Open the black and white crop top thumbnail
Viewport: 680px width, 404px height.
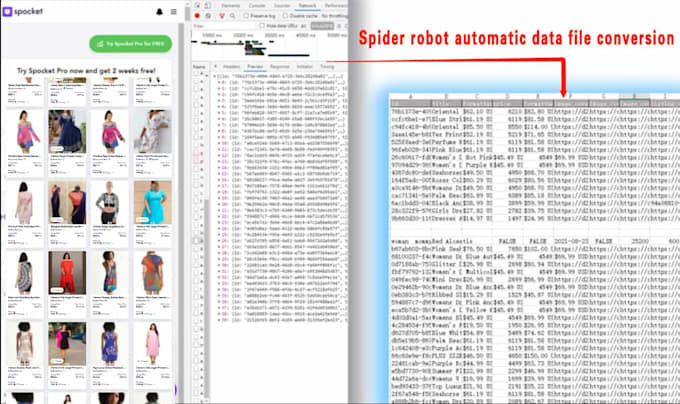(110, 202)
